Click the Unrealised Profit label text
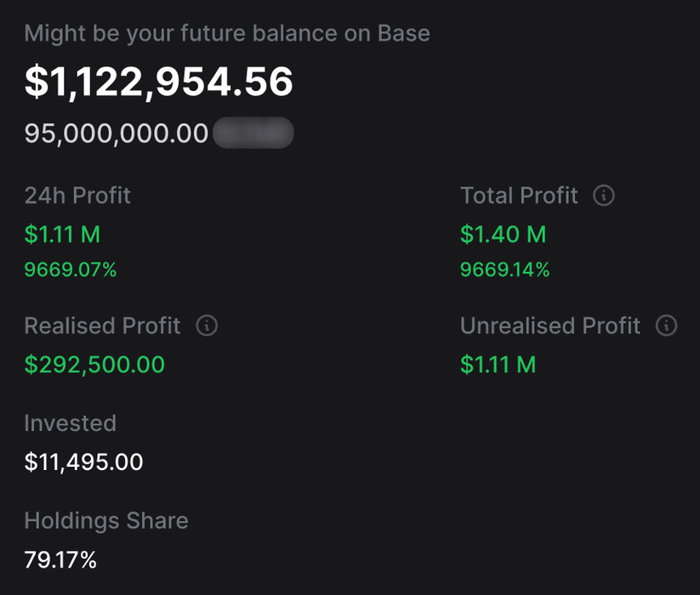 click(550, 326)
